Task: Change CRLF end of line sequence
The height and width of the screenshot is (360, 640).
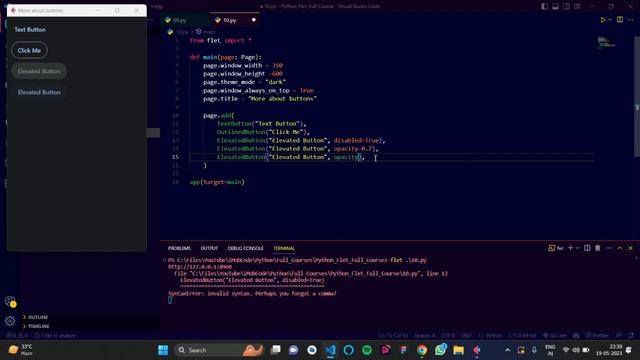Action: pos(466,336)
